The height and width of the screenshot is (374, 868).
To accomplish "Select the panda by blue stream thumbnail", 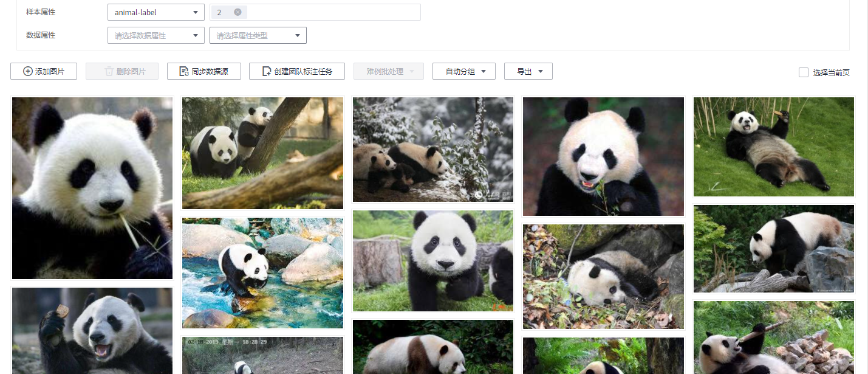I will pos(262,272).
